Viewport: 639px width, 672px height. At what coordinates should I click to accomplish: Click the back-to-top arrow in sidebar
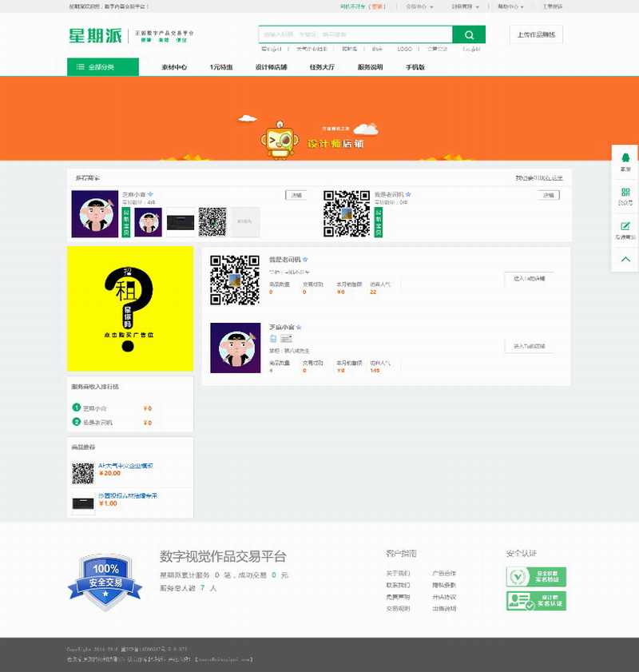click(x=625, y=259)
